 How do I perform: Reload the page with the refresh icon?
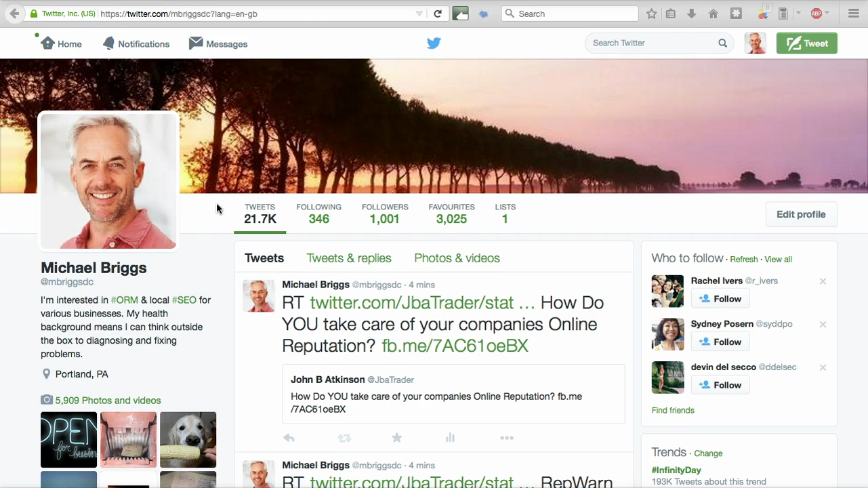(438, 14)
